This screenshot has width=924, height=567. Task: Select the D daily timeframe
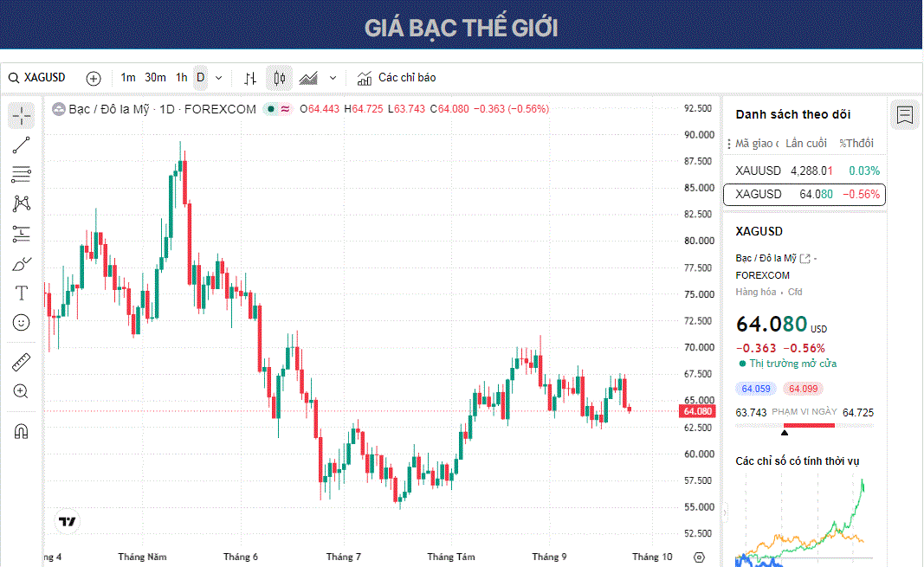click(200, 78)
